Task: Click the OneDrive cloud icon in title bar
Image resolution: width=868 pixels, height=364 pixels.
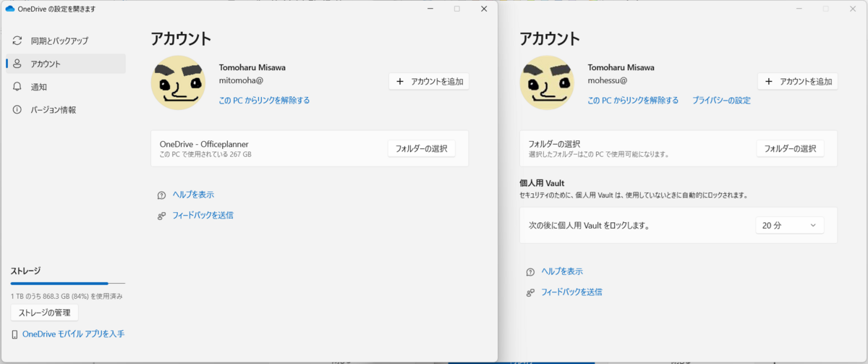Action: 10,9
